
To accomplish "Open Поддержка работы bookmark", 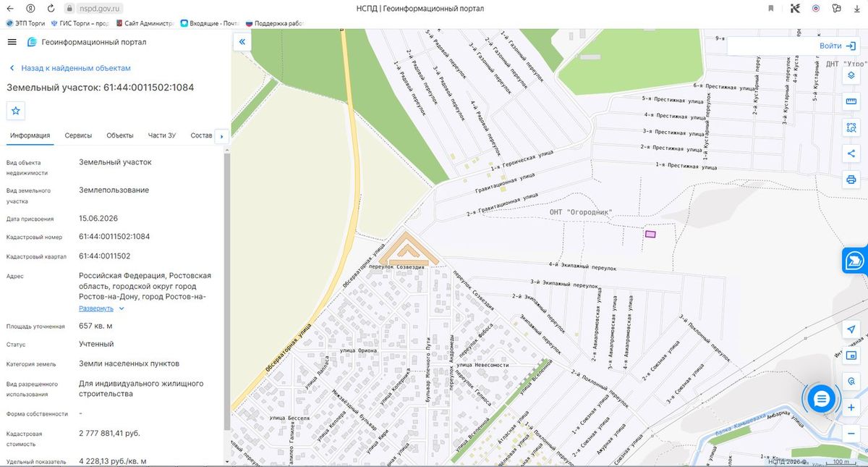I will point(276,23).
